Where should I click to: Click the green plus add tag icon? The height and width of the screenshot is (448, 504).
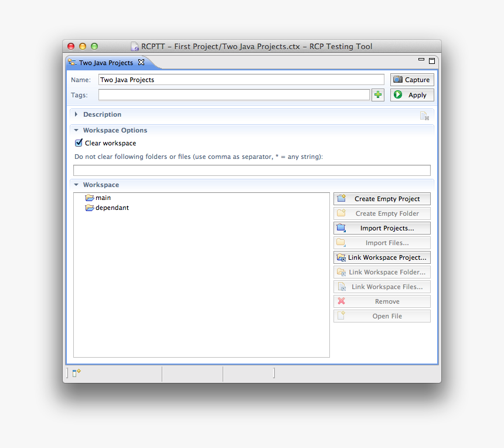pos(378,95)
